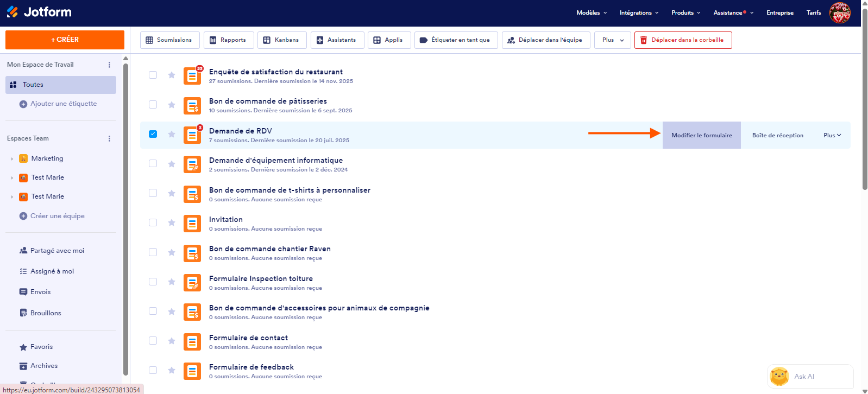The width and height of the screenshot is (868, 394).
Task: Open the Assistants toolbar item
Action: pos(337,40)
